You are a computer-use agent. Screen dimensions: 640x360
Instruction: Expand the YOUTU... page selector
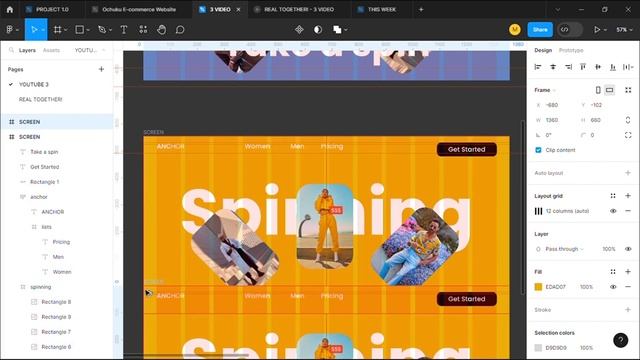click(90, 50)
